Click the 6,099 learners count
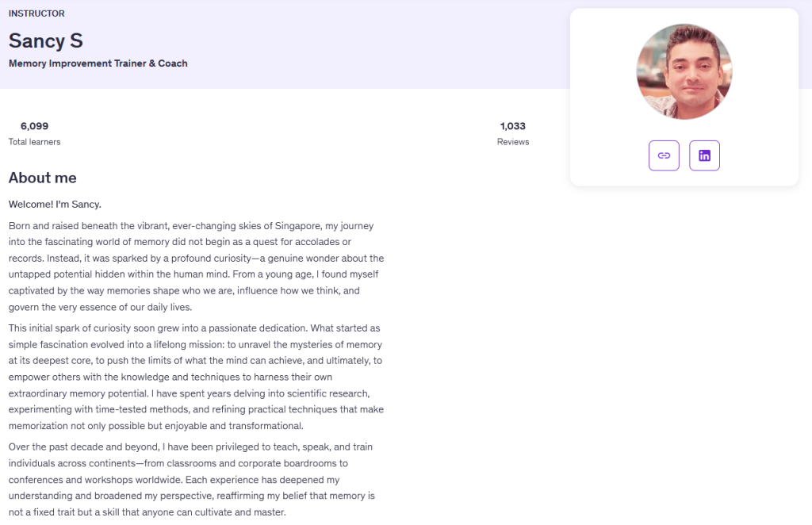This screenshot has width=812, height=525. click(x=35, y=126)
